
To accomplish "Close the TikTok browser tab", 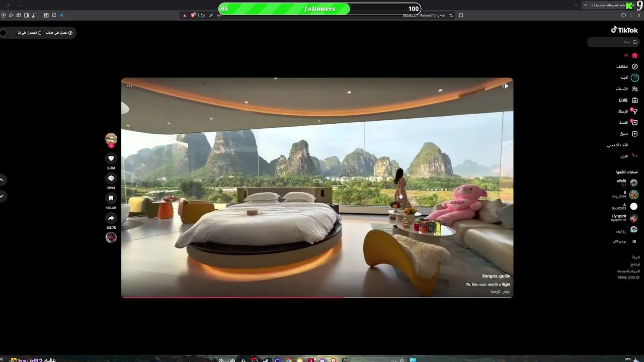I will pos(585,5).
